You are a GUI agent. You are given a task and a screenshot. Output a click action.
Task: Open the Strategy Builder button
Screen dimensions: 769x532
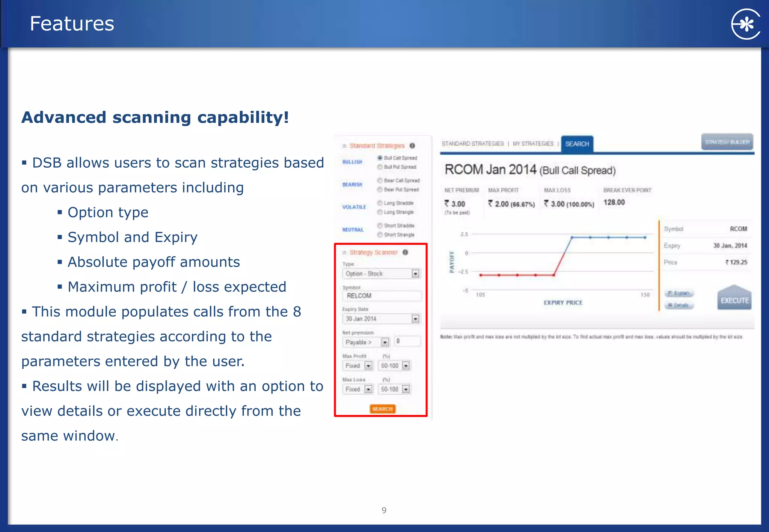(727, 142)
